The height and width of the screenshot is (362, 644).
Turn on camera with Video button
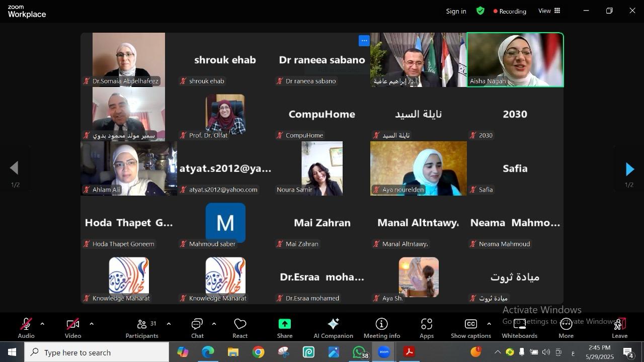click(x=72, y=328)
